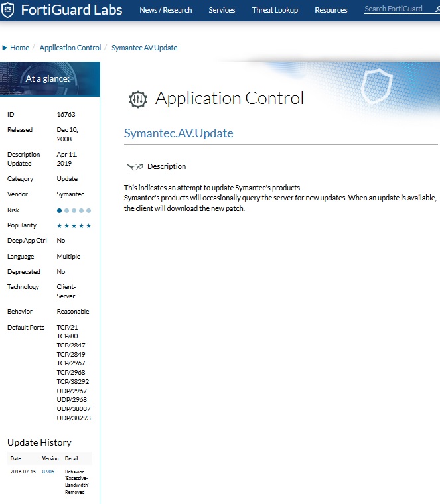The height and width of the screenshot is (504, 440).
Task: Click the Deep App Ctrl label
Action: pyautogui.click(x=27, y=241)
